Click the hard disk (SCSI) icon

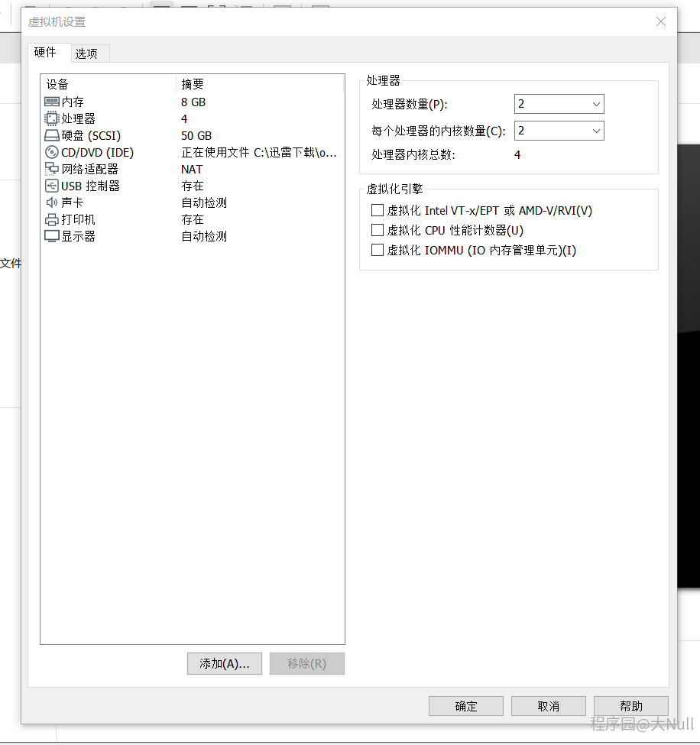(x=52, y=136)
